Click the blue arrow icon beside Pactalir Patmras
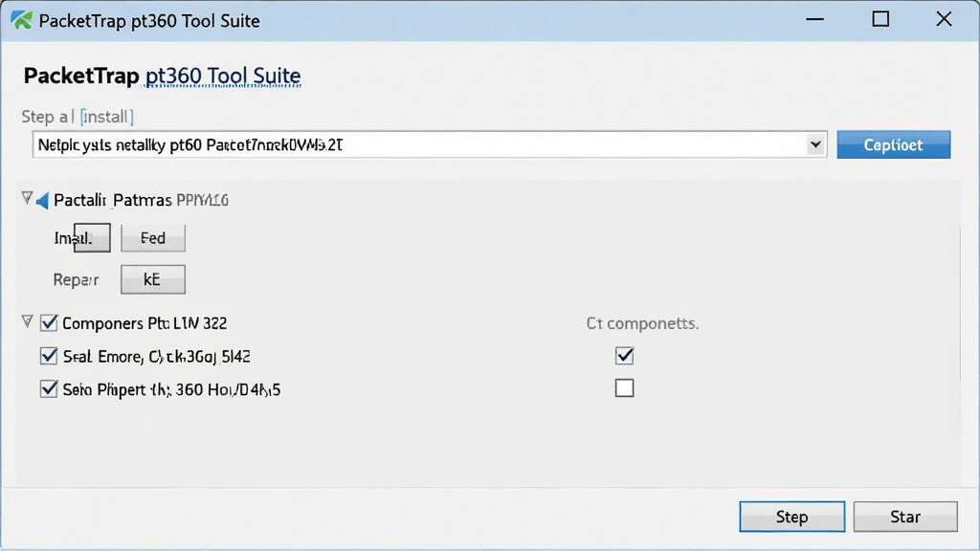This screenshot has height=551, width=980. [x=42, y=201]
